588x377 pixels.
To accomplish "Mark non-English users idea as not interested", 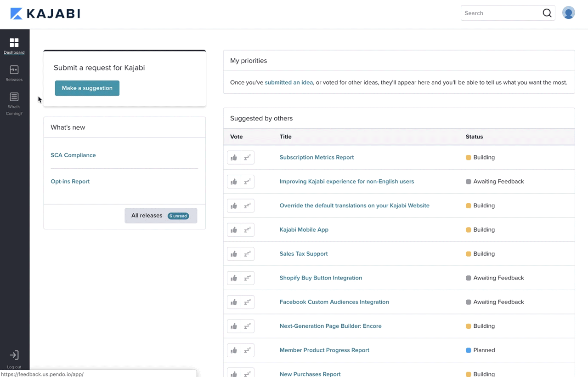I will coord(247,182).
